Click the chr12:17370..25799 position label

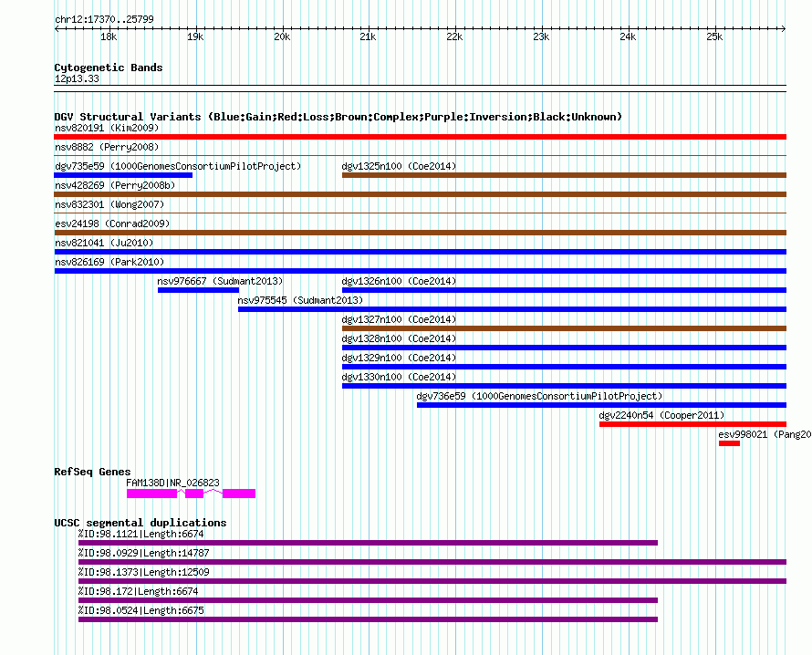[104, 20]
